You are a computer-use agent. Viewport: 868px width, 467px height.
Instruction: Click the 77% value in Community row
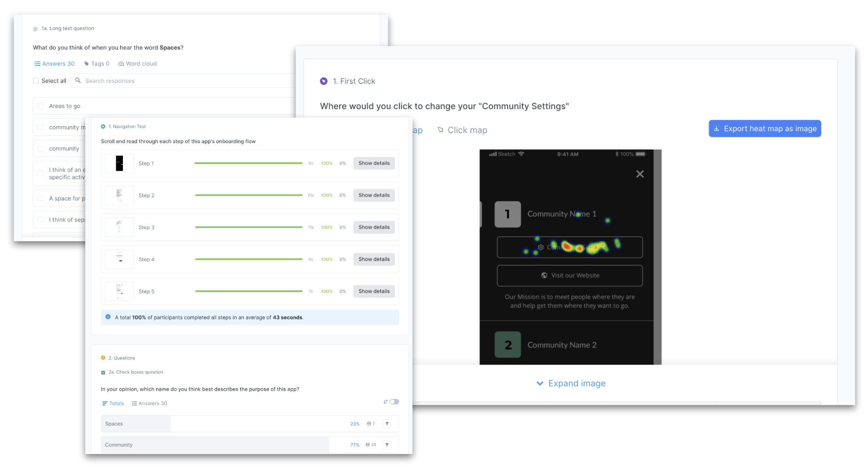coord(355,445)
